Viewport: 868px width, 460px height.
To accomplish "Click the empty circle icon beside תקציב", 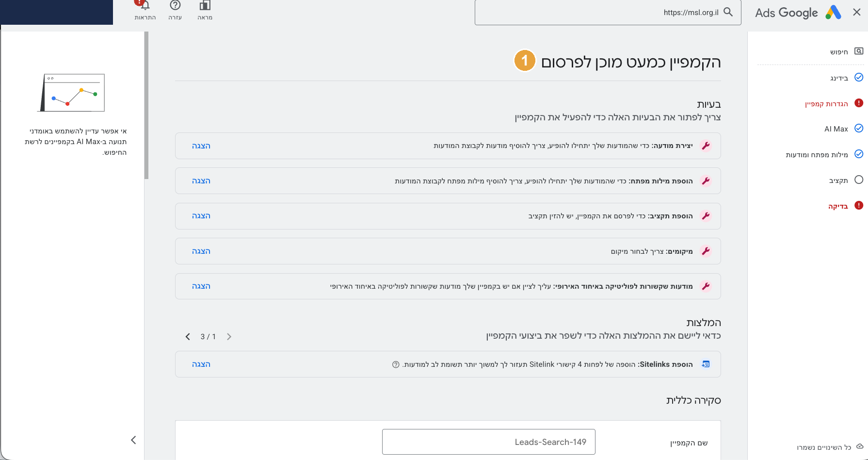I will 859,180.
